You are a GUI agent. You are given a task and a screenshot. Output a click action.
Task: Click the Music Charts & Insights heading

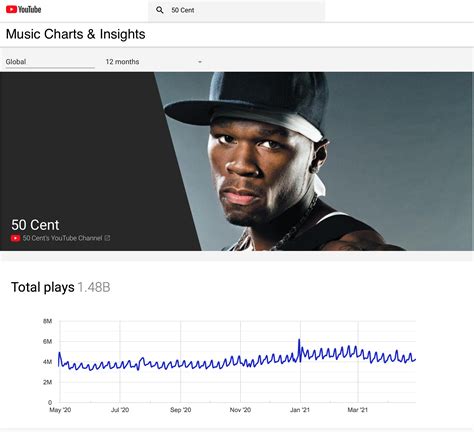click(x=76, y=34)
